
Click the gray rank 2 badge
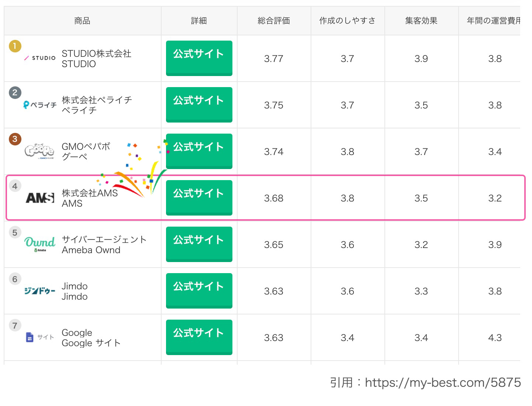pos(15,93)
